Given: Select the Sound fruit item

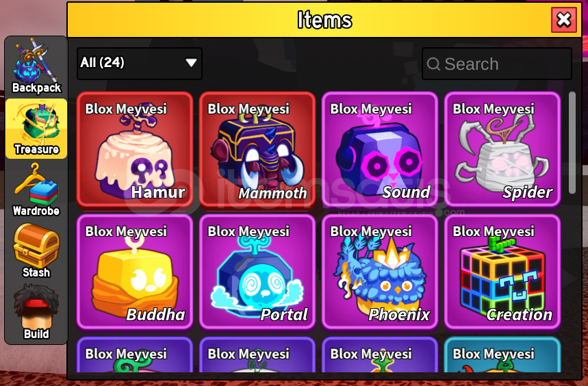Looking at the screenshot, I should [x=380, y=149].
